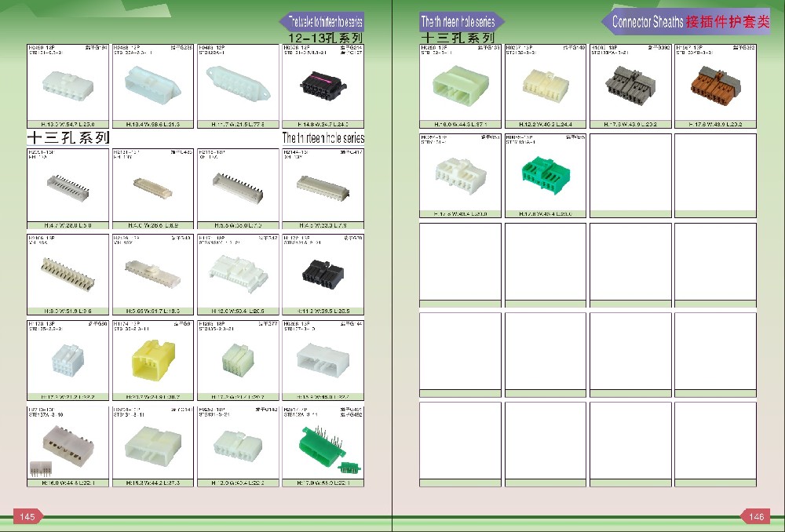
Task: Select the pale green connector on page 146
Action: coord(461,86)
